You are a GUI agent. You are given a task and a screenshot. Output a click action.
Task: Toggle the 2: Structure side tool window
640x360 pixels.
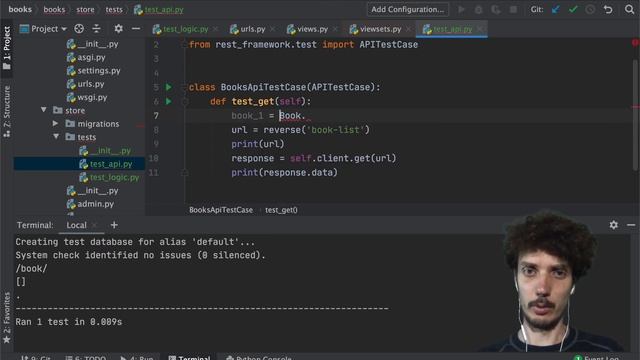tap(7, 111)
